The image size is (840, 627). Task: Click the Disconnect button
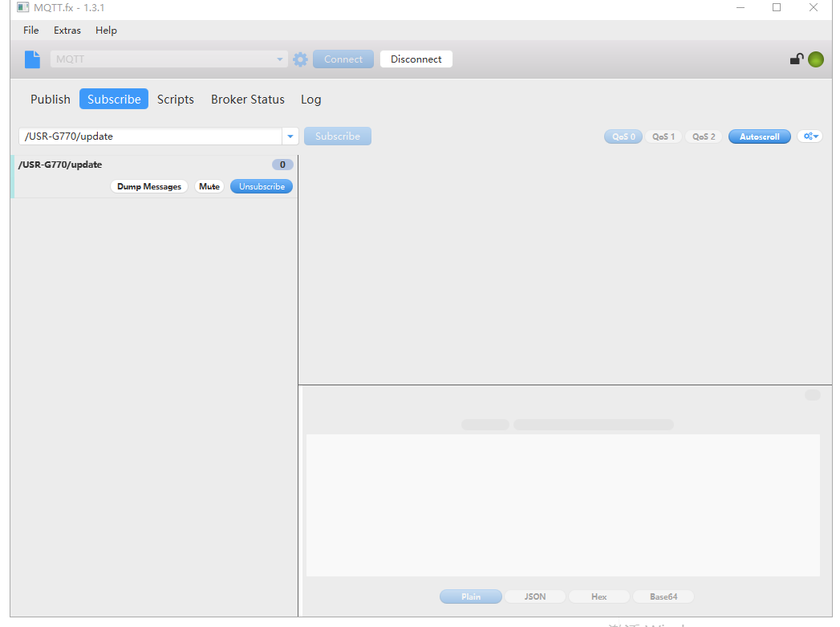(x=416, y=59)
